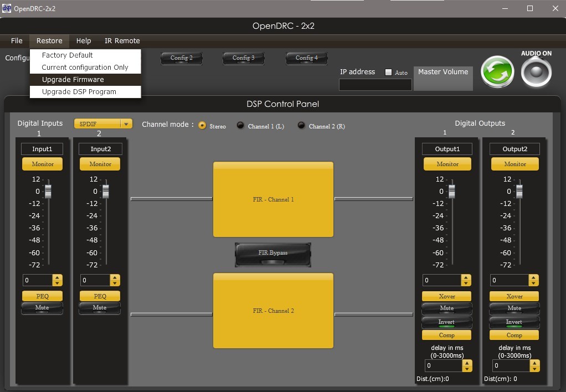Click the IP address input field
Image resolution: width=566 pixels, height=392 pixels.
[x=375, y=85]
